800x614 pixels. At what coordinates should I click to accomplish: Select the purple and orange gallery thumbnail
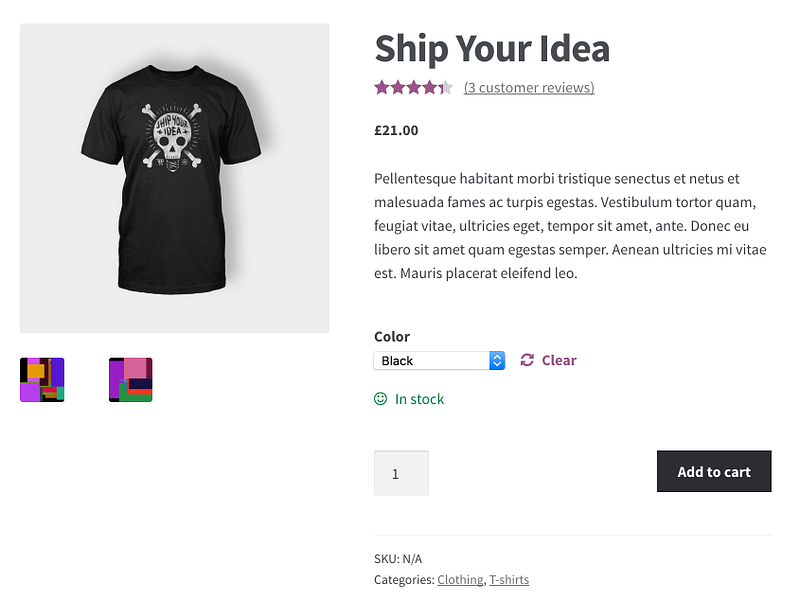tap(42, 380)
